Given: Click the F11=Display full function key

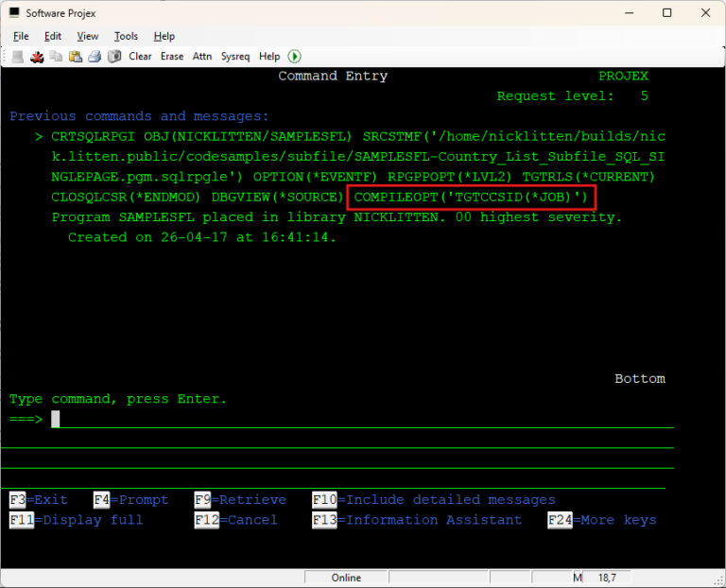Looking at the screenshot, I should [77, 520].
